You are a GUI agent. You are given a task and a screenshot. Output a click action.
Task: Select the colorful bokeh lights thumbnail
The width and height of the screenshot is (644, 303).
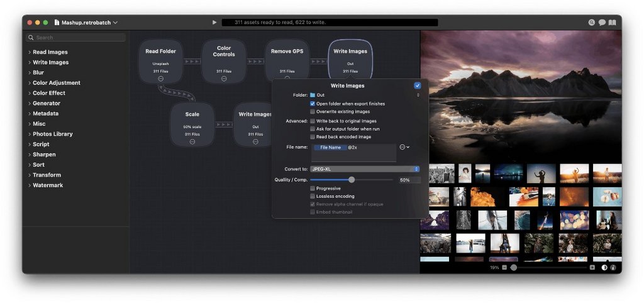575,221
